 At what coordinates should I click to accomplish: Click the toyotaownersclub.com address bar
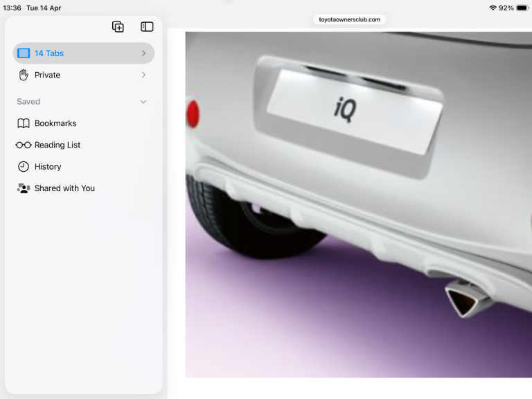tap(349, 19)
